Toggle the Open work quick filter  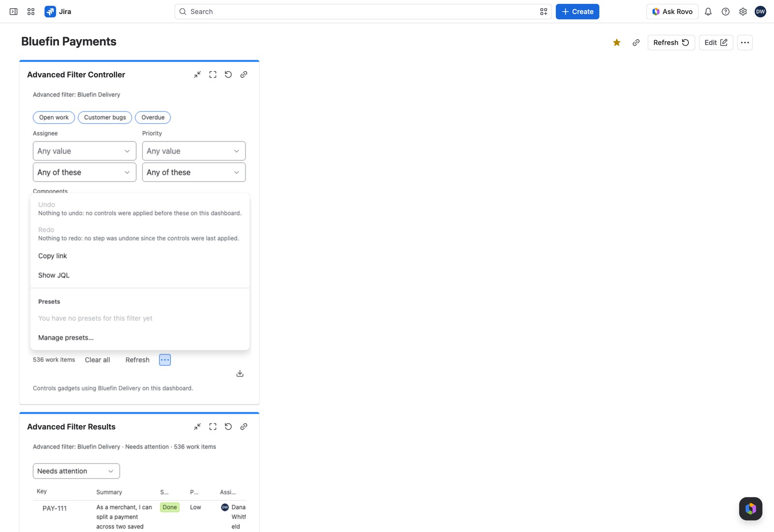tap(54, 118)
